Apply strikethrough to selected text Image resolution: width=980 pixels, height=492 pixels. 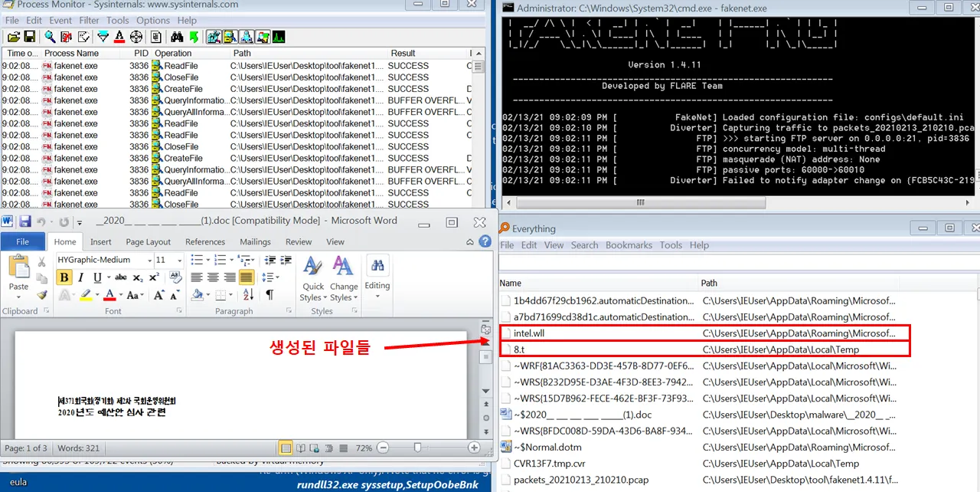point(120,277)
